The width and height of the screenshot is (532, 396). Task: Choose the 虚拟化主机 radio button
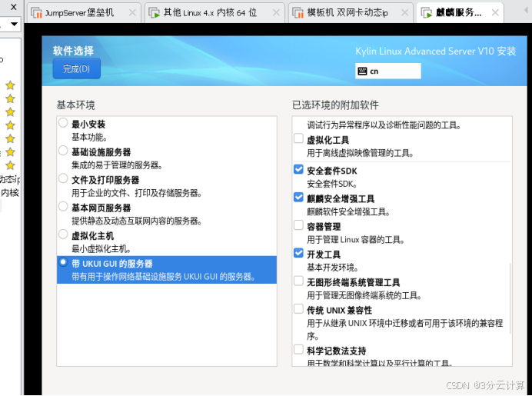tap(63, 235)
